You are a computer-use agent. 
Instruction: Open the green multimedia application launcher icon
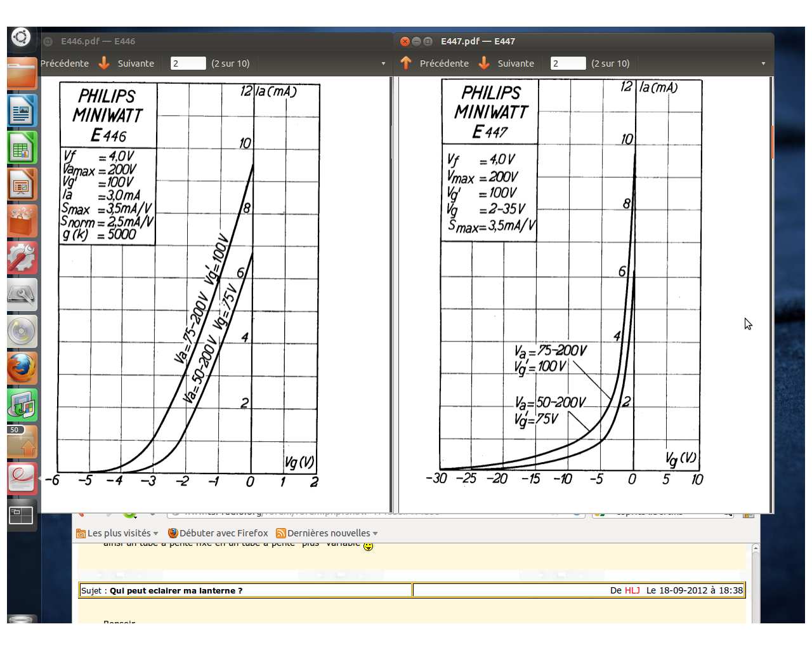point(22,405)
